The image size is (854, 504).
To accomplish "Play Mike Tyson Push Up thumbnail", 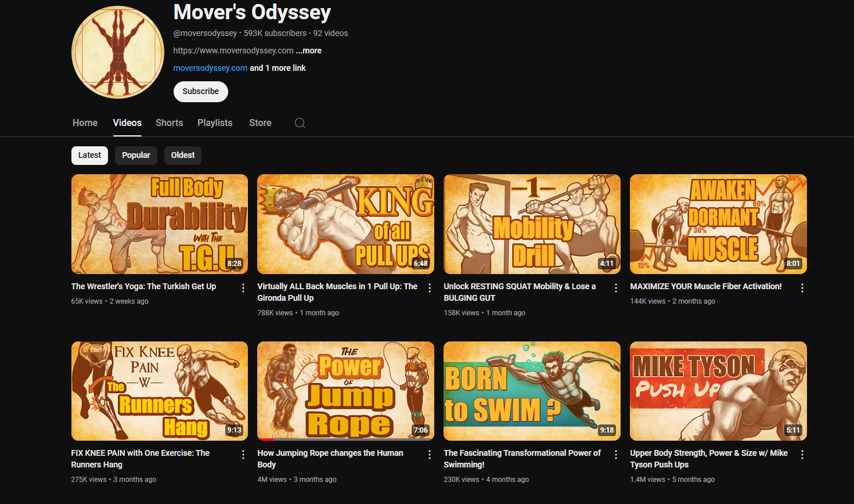I will point(718,391).
